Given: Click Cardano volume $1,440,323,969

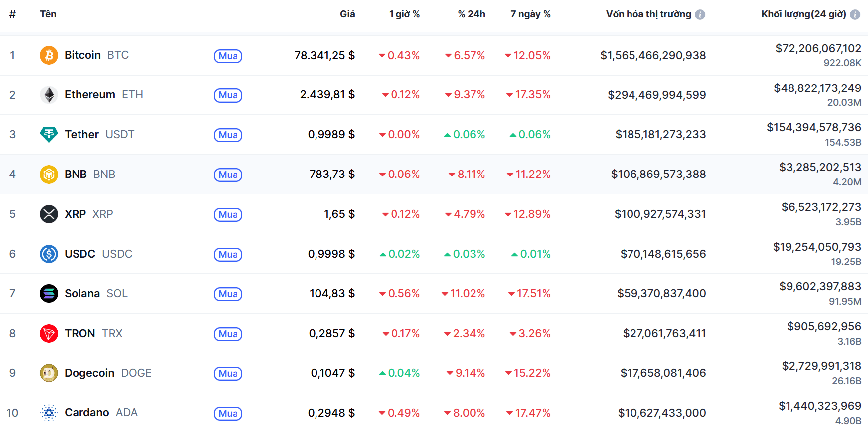Looking at the screenshot, I should [820, 406].
